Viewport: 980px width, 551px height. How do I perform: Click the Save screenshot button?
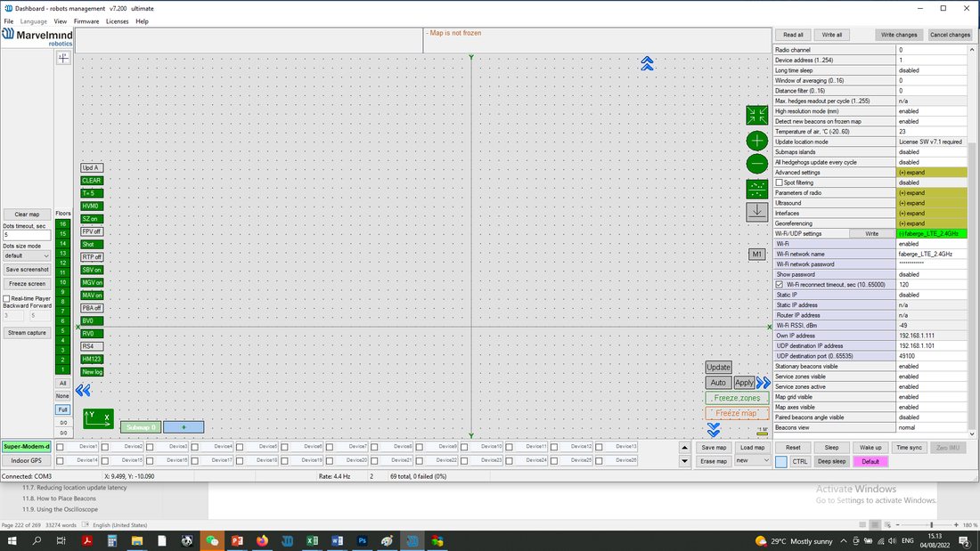click(27, 269)
